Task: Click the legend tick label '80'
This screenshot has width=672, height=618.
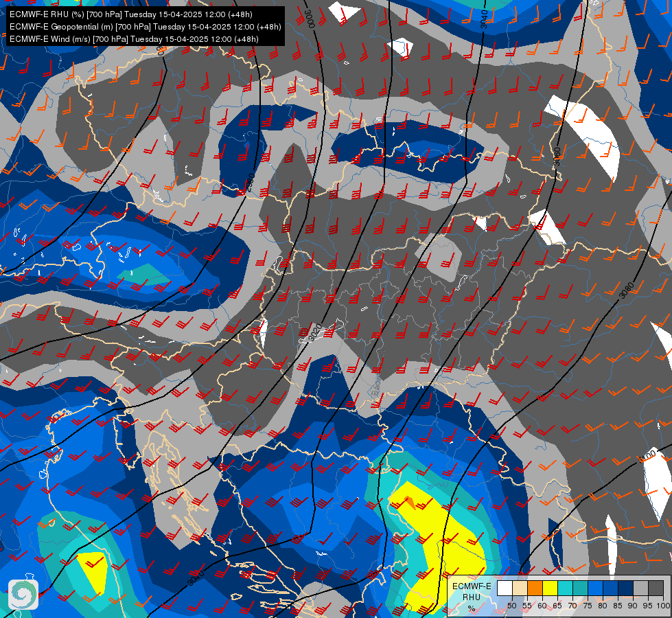Action: [x=603, y=606]
